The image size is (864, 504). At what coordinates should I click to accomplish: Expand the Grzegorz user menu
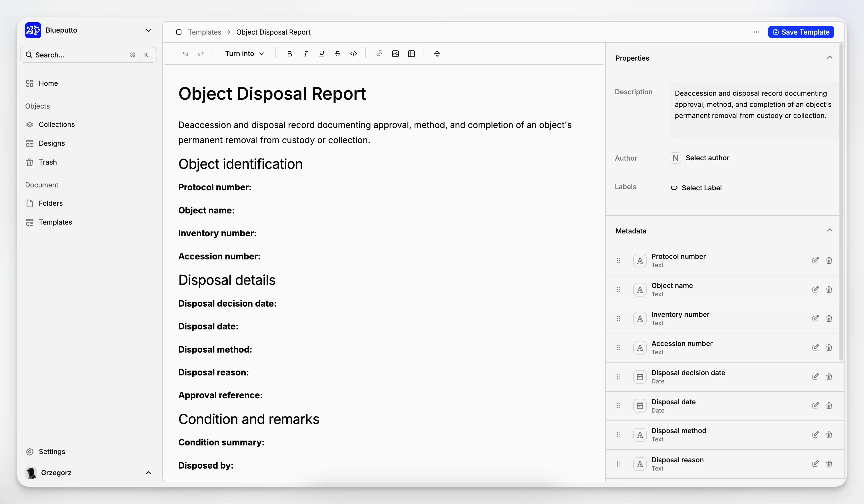[x=89, y=473]
